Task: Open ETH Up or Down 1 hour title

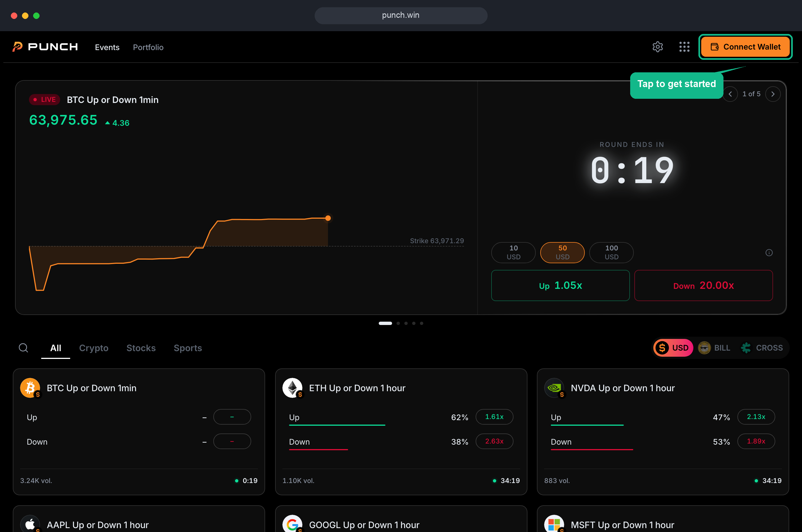Action: click(x=357, y=388)
